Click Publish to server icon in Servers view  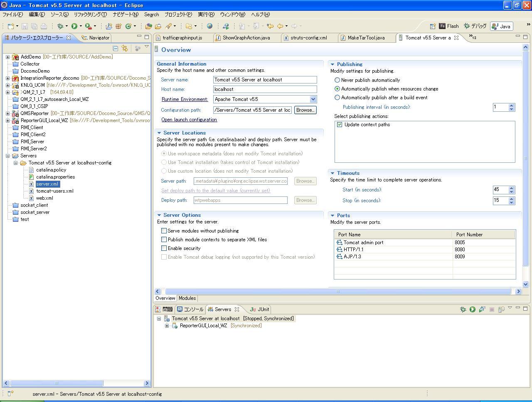[x=501, y=309]
